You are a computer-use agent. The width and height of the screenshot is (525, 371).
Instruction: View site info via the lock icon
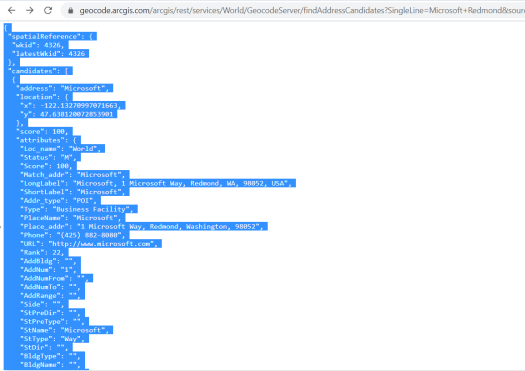[x=70, y=11]
